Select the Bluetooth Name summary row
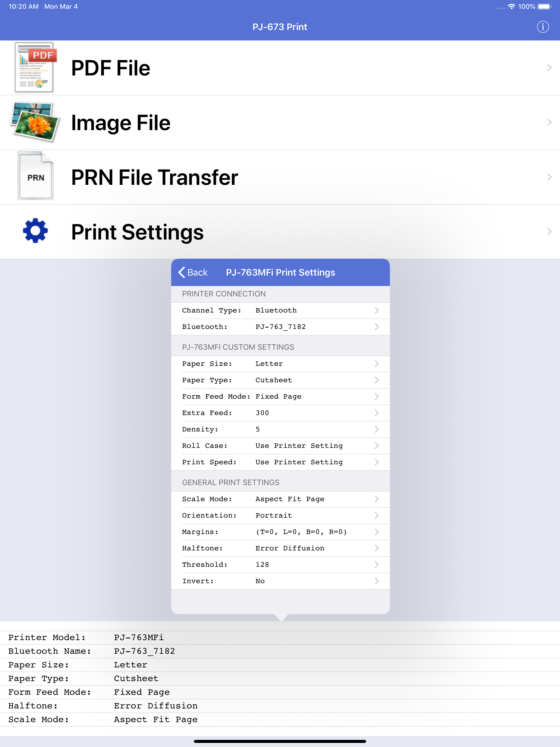The height and width of the screenshot is (747, 560). coord(280,651)
